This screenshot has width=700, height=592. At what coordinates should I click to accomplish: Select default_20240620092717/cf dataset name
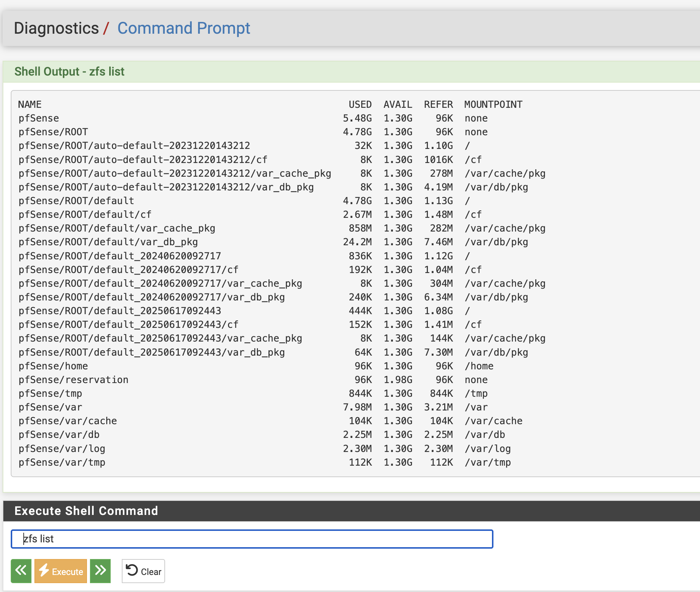point(128,270)
